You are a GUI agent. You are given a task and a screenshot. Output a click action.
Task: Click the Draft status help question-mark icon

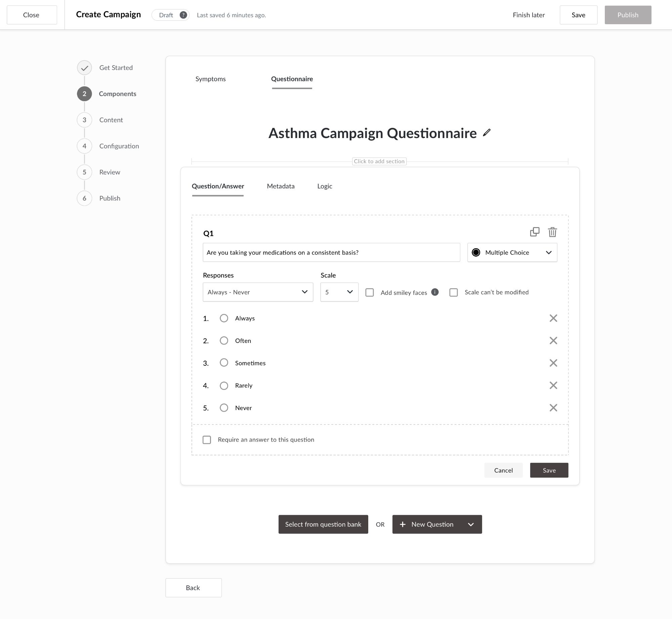183,15
